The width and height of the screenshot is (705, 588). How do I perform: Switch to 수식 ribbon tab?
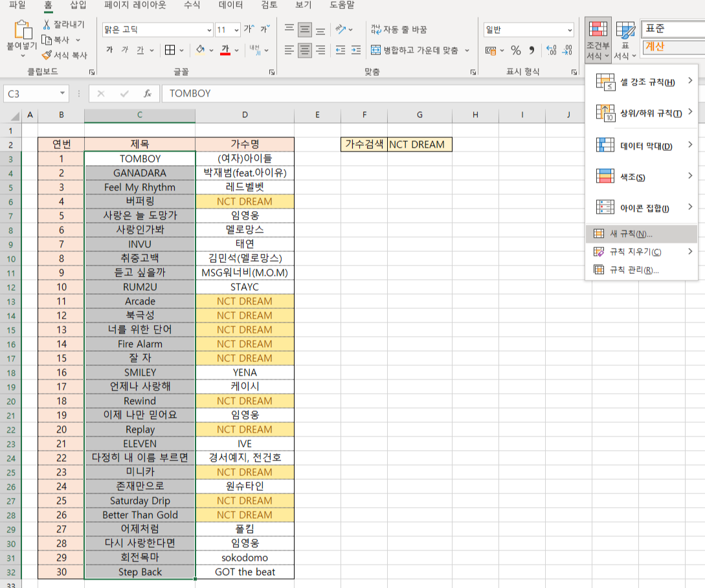192,5
